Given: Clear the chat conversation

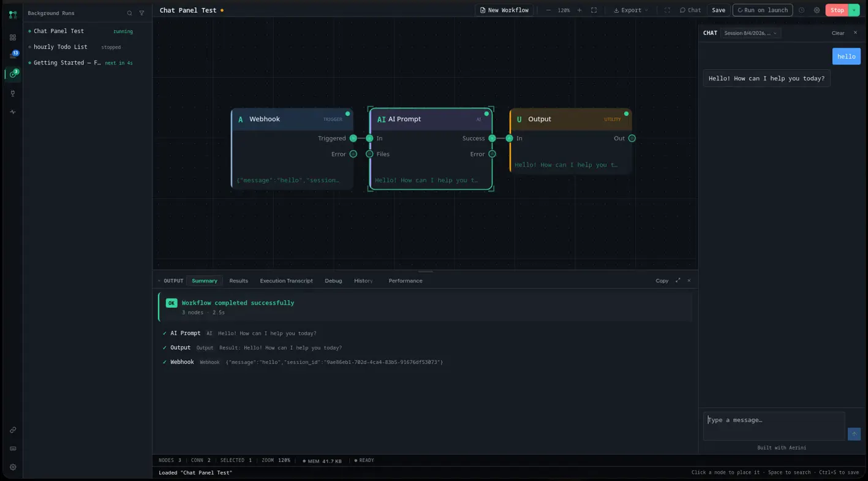Looking at the screenshot, I should click(x=837, y=33).
